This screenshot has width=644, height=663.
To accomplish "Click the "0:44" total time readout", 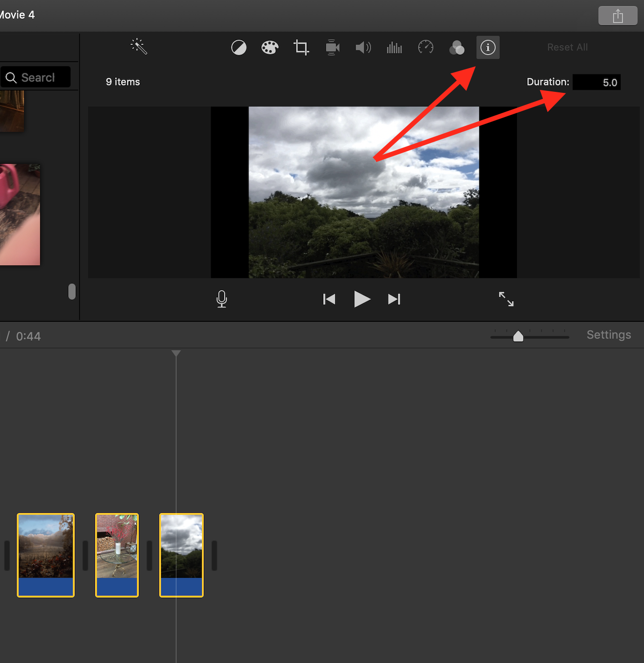I will 28,336.
